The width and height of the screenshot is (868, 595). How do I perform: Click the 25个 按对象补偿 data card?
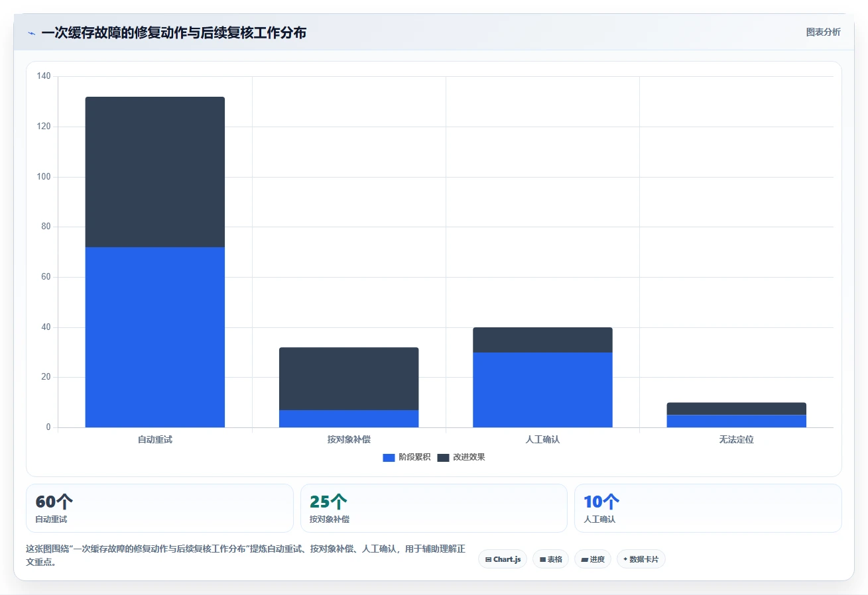pos(434,508)
